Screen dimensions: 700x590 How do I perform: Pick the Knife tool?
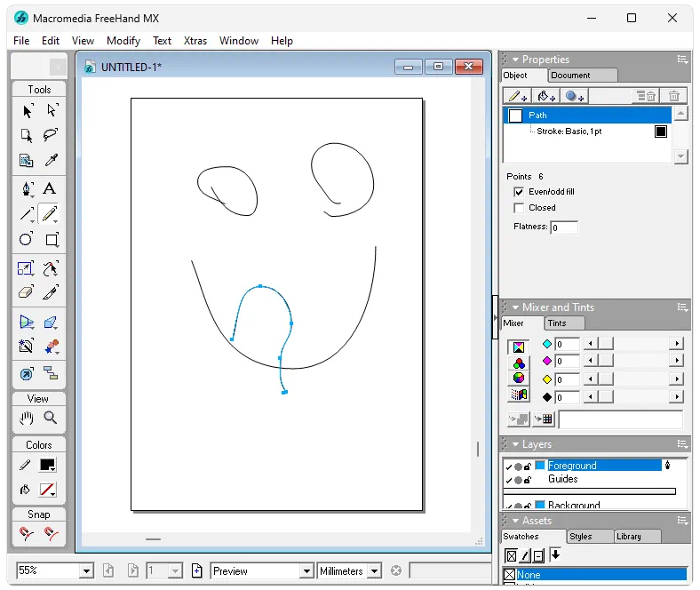click(51, 292)
